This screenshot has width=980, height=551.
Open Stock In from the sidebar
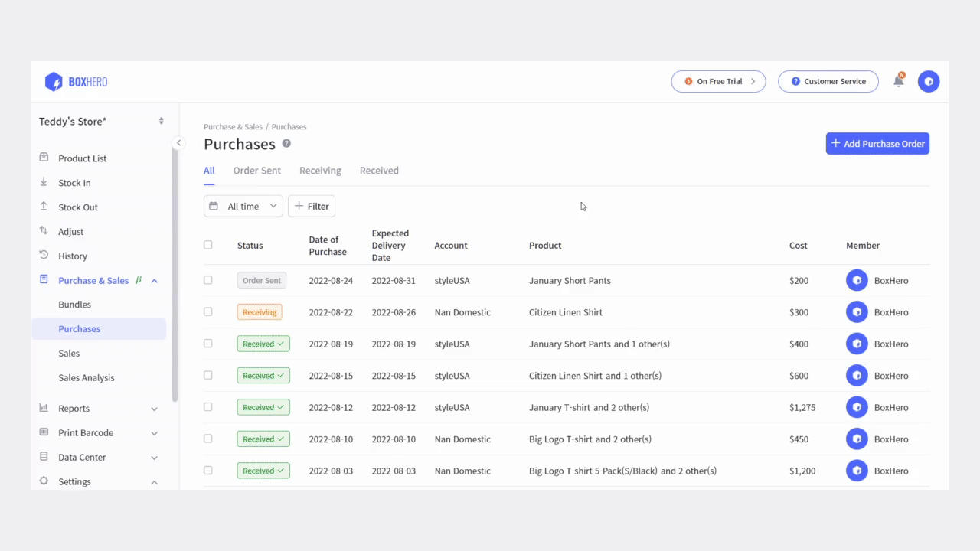tap(74, 183)
